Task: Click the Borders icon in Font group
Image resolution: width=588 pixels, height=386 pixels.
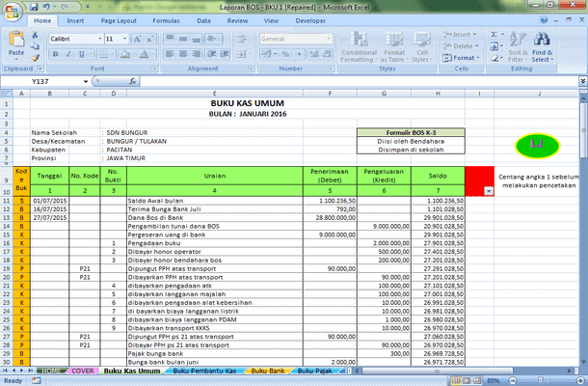Action: pos(103,54)
